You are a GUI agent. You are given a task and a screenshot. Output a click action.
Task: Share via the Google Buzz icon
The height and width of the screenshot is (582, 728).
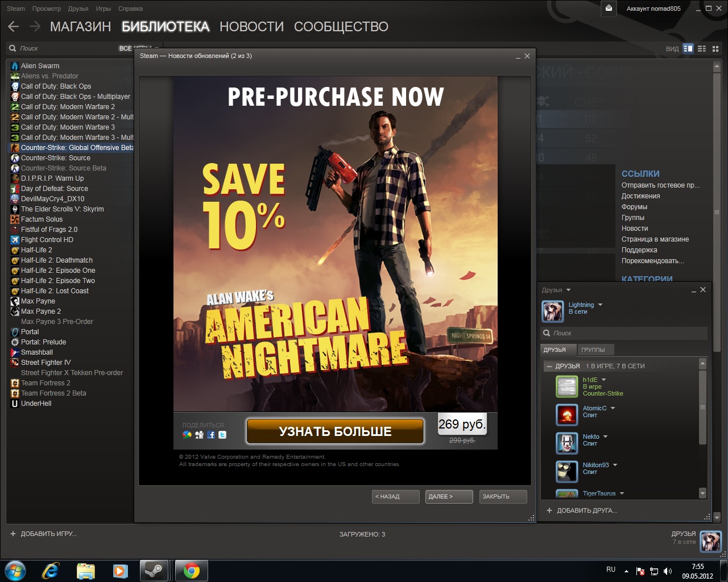(187, 435)
